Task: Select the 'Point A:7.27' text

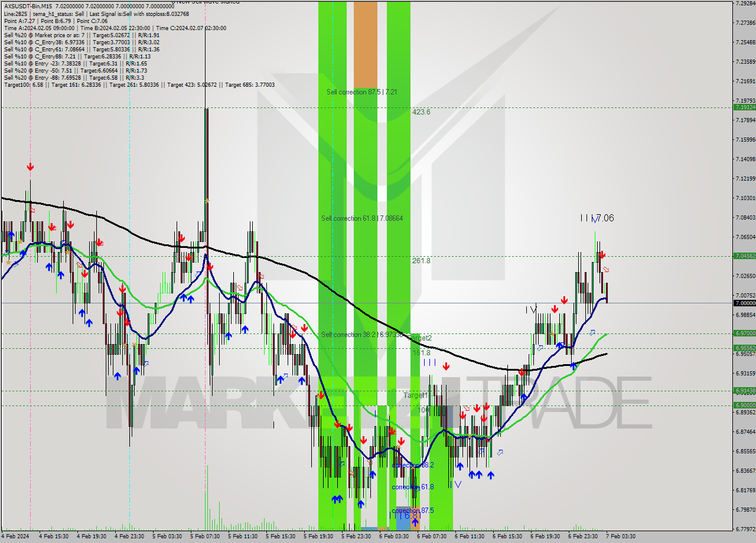Action: (x=18, y=21)
